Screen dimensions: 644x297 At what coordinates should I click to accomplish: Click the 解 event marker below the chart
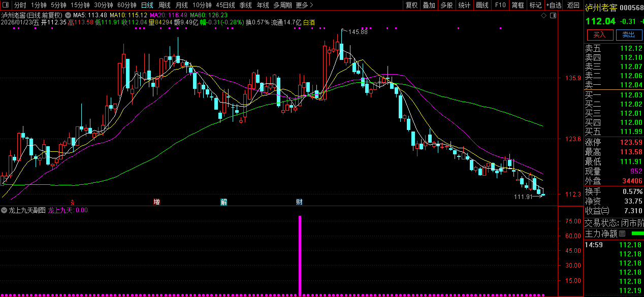(x=223, y=202)
